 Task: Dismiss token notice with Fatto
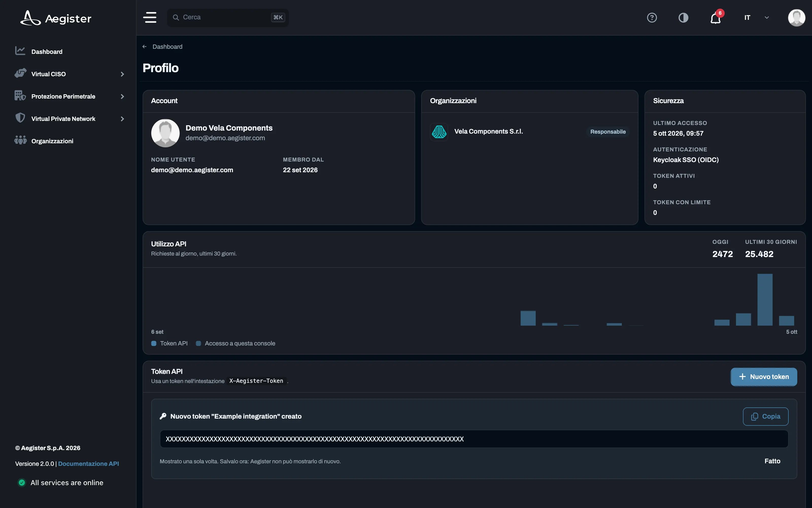772,461
